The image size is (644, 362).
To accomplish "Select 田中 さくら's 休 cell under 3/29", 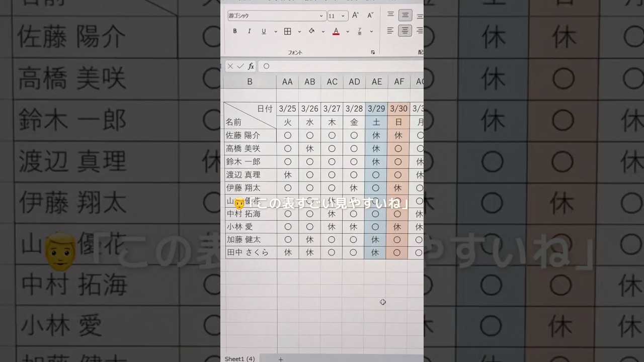I will tap(375, 253).
